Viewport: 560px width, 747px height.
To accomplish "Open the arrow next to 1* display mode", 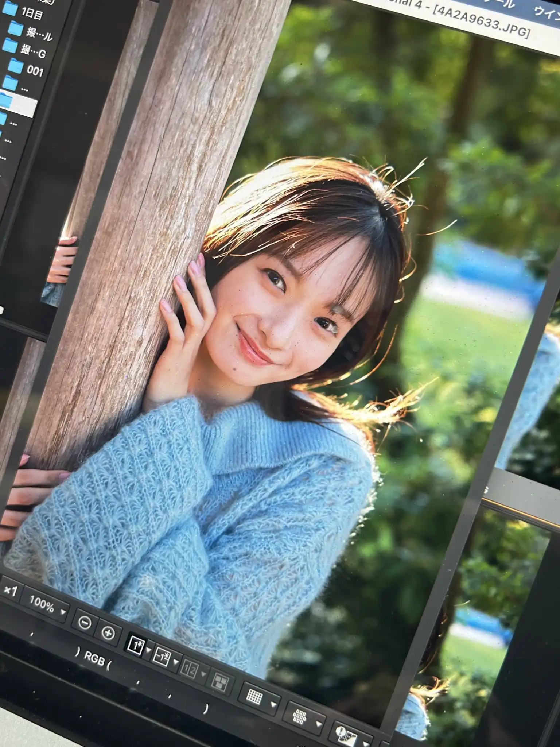I will [148, 650].
